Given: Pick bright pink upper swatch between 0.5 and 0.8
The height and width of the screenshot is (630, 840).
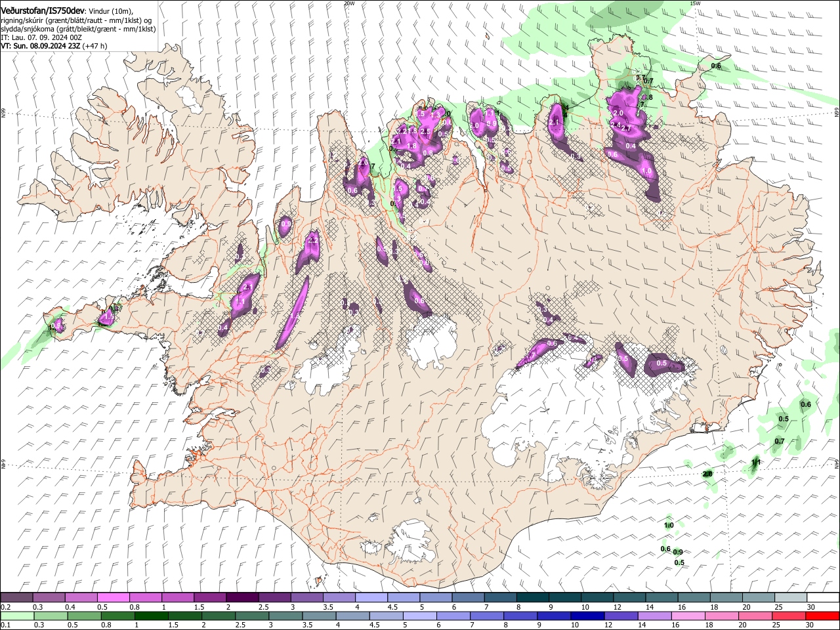Looking at the screenshot, I should [113, 598].
